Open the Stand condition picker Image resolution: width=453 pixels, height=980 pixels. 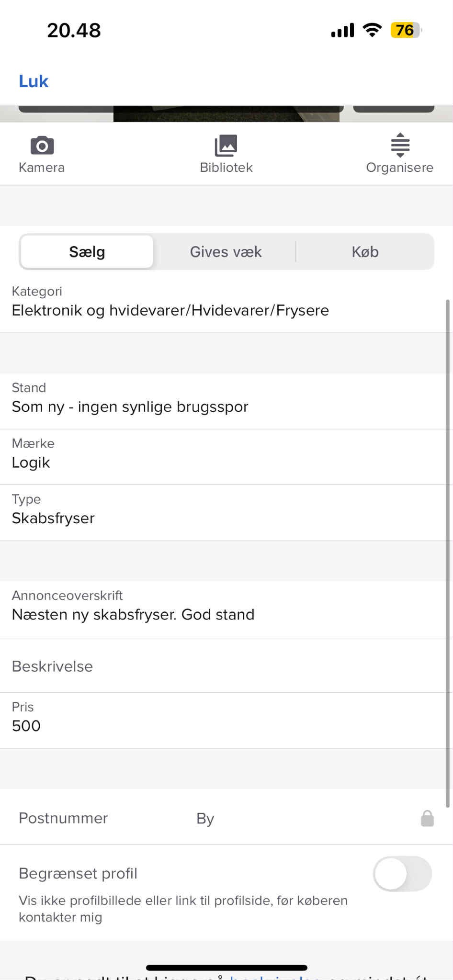coord(223,398)
